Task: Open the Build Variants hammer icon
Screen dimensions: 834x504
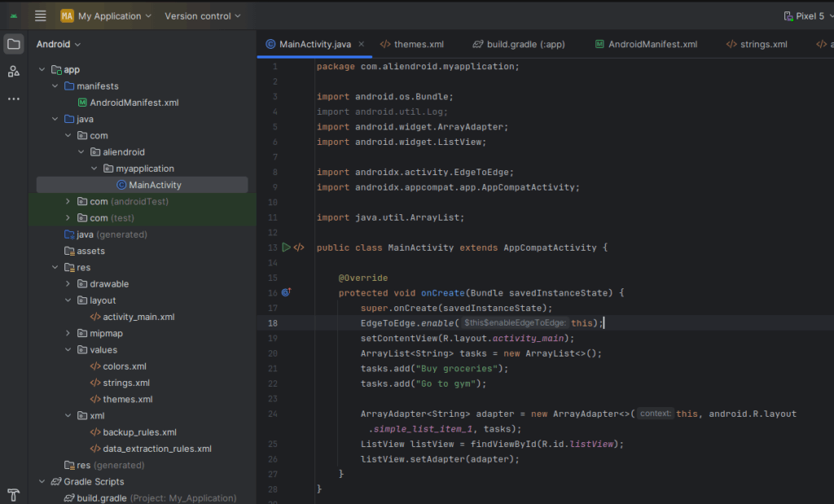Action: pos(14,495)
